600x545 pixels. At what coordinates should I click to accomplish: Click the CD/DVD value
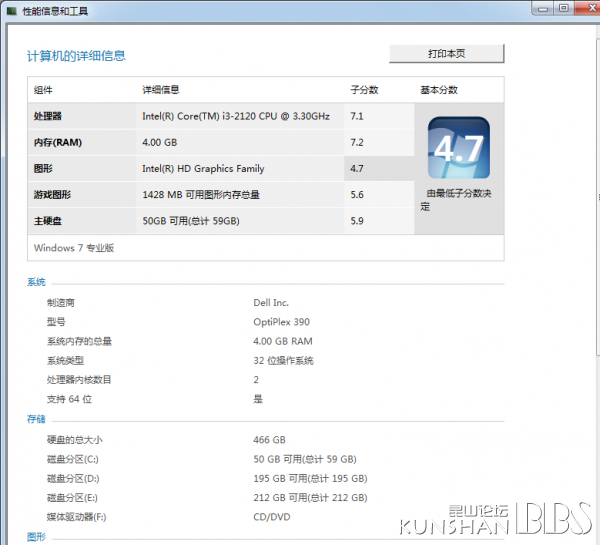click(272, 517)
